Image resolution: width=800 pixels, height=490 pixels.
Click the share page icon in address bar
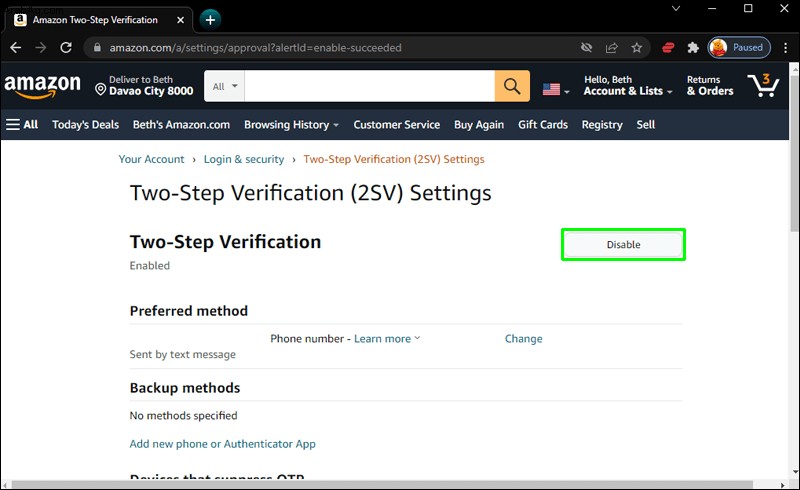(611, 48)
